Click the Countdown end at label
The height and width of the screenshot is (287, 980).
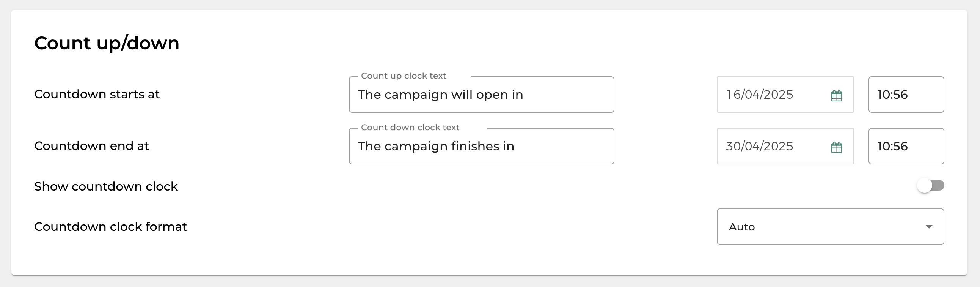click(x=91, y=146)
